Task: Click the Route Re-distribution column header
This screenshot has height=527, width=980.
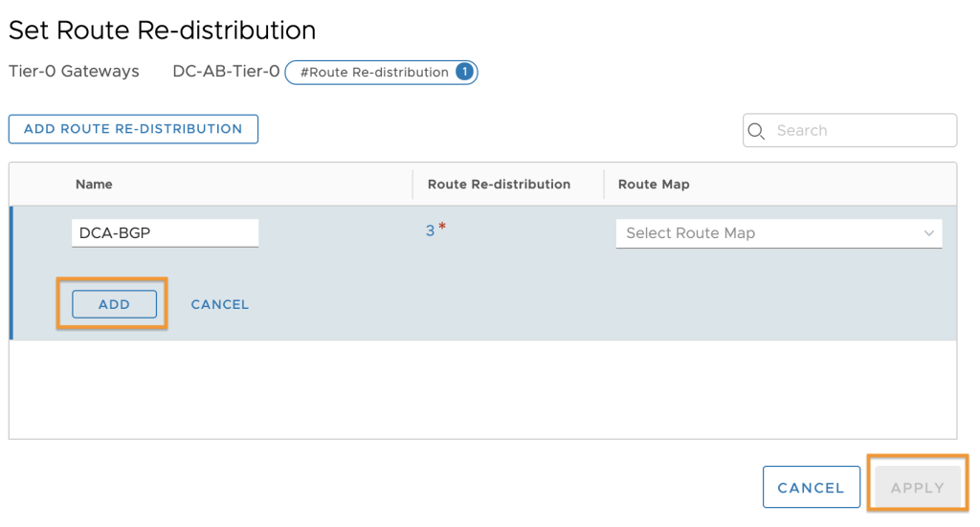Action: coord(499,184)
